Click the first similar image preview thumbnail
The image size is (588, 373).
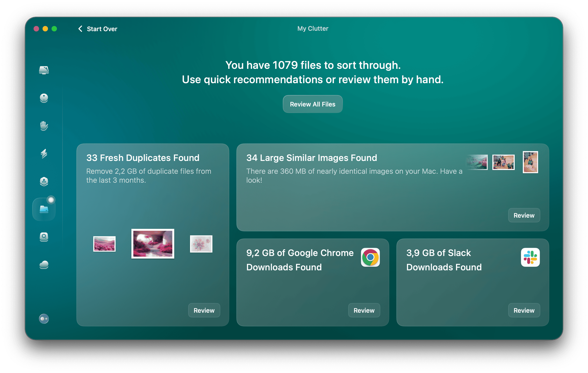pyautogui.click(x=477, y=162)
